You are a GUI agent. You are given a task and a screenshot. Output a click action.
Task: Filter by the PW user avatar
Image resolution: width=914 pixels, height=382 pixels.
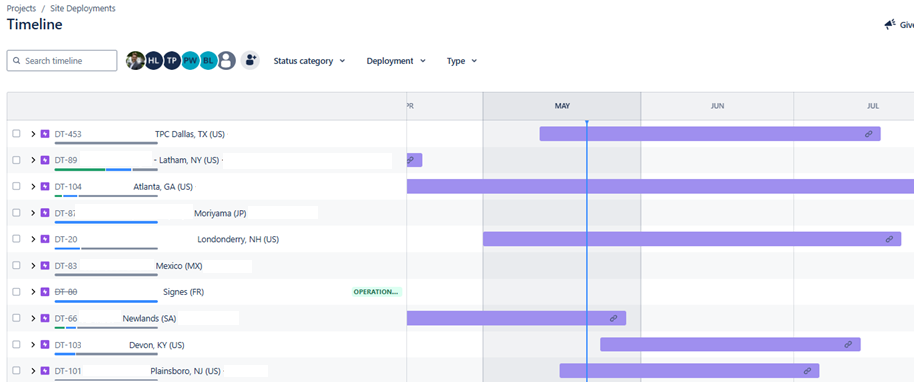click(190, 61)
